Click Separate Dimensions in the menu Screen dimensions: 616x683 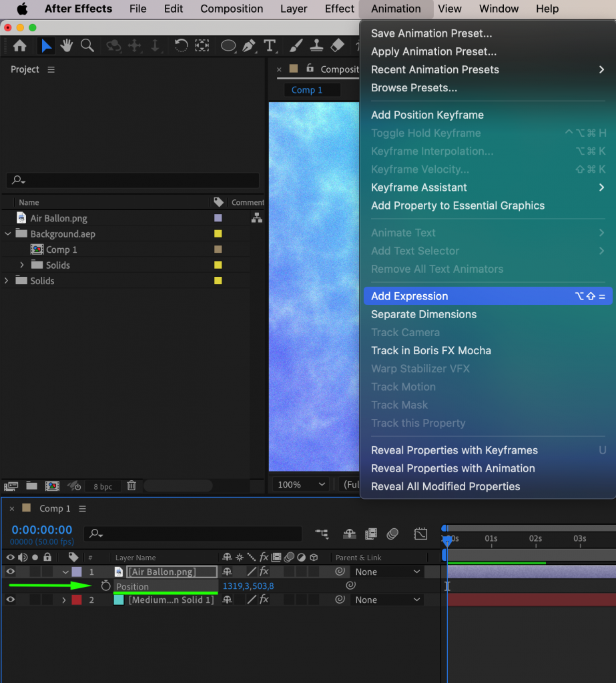tap(422, 314)
